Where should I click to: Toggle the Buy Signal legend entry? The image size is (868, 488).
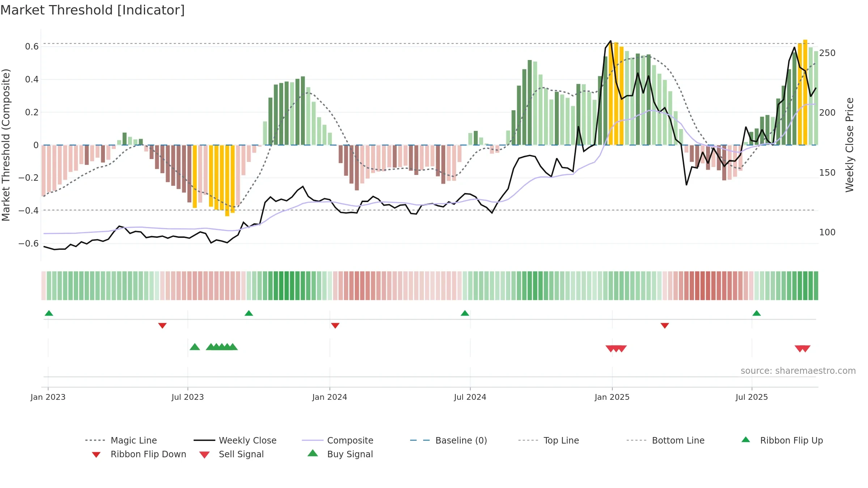pos(340,454)
